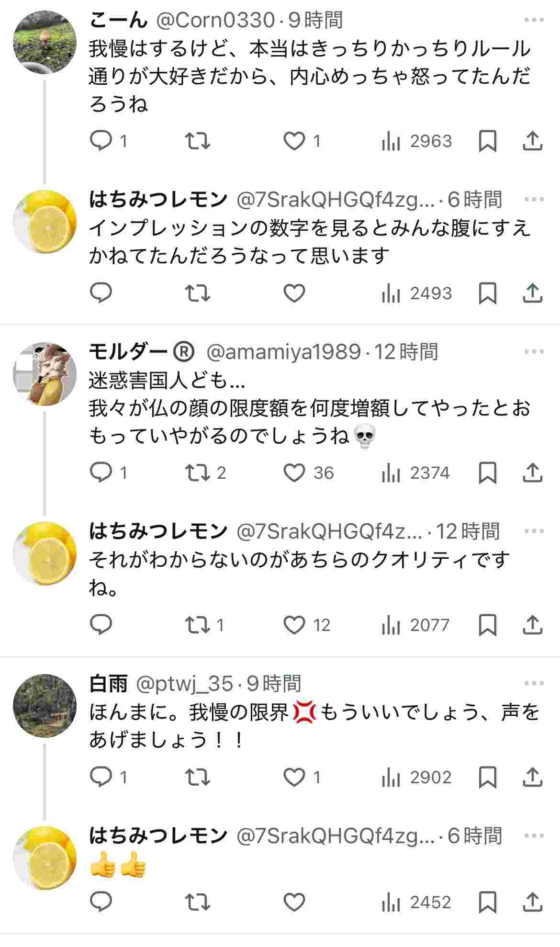The image size is (560, 947).
Task: Like the post with 2493 views
Action: coord(294,293)
